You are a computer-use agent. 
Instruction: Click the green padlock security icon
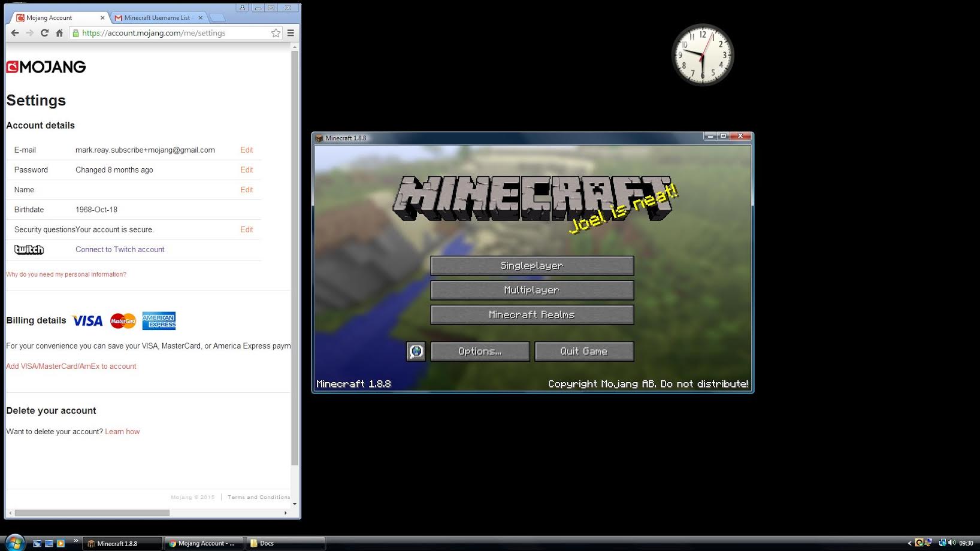click(75, 33)
